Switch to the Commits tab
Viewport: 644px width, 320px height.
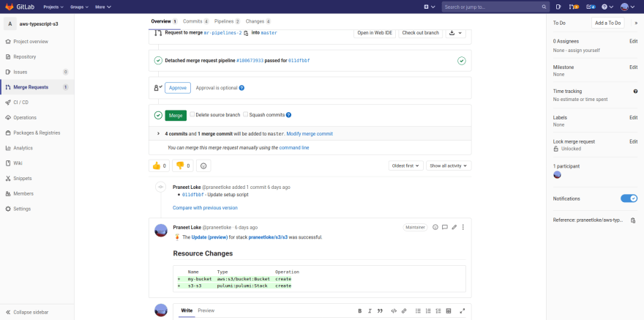pyautogui.click(x=196, y=21)
